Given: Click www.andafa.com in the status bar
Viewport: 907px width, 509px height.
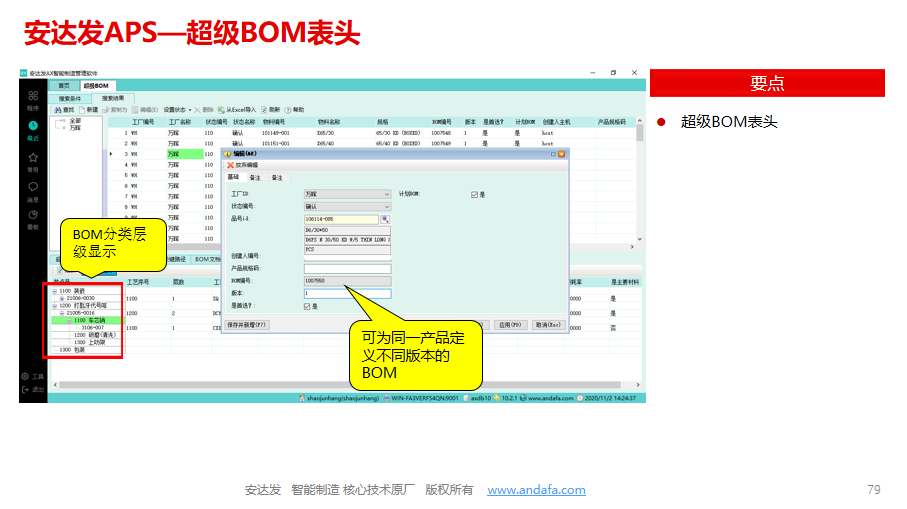Looking at the screenshot, I should (x=551, y=399).
